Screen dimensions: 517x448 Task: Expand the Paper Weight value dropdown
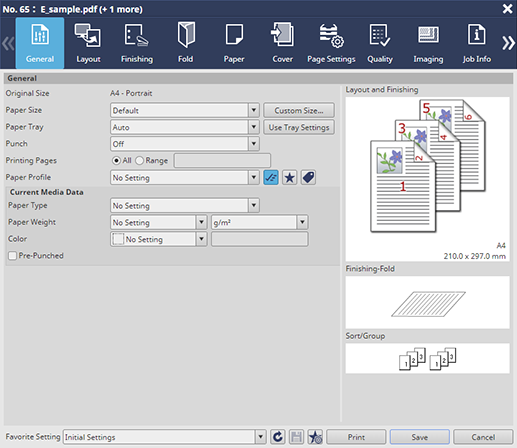(x=201, y=222)
